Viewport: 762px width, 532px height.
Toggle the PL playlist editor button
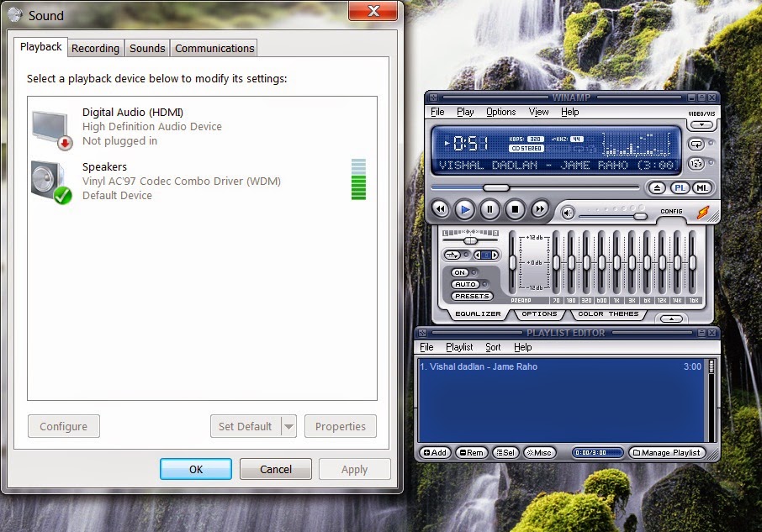pos(680,188)
